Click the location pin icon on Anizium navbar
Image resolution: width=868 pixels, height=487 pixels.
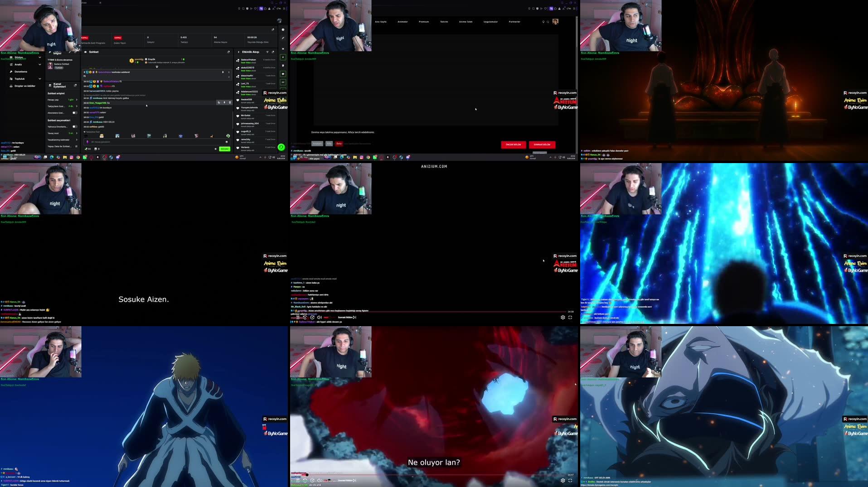pyautogui.click(x=543, y=22)
